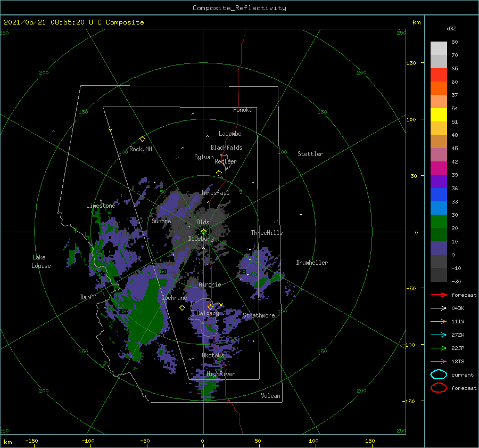This screenshot has height=448, width=479.
Task: Click the yellow diamond marker near RockyMH
Action: pos(142,139)
